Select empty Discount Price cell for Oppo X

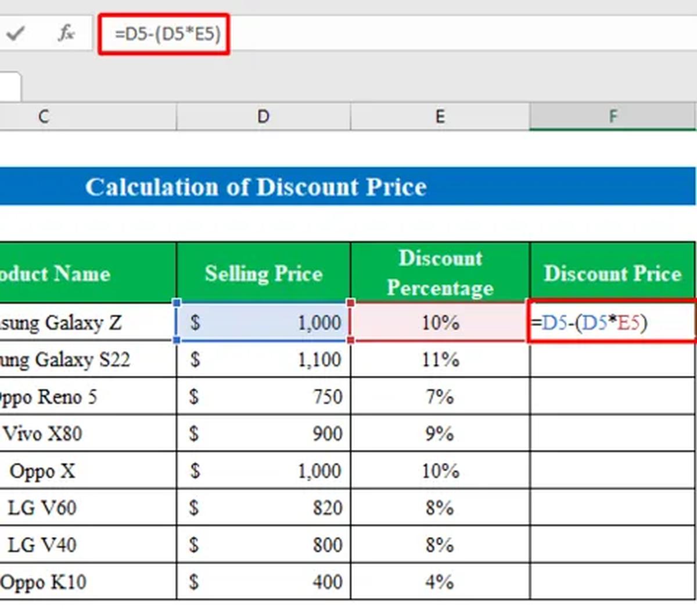[x=613, y=471]
